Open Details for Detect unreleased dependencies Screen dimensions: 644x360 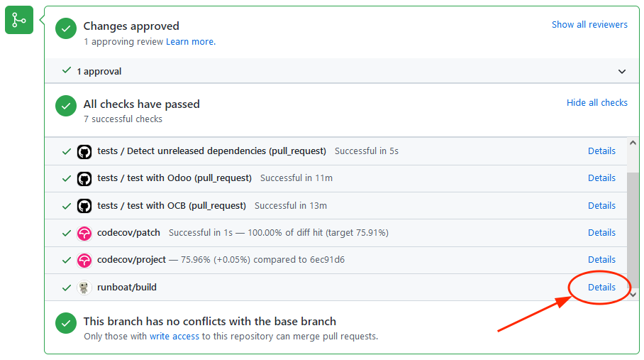601,151
